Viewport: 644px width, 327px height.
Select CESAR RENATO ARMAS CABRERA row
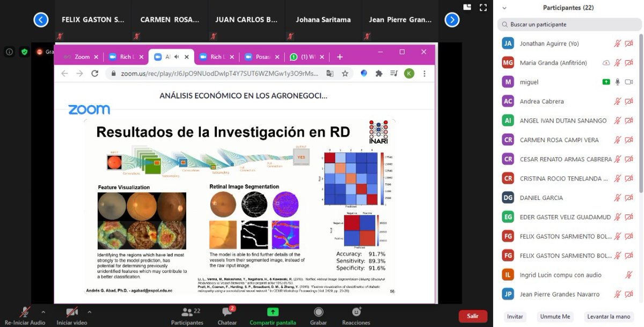(x=568, y=159)
